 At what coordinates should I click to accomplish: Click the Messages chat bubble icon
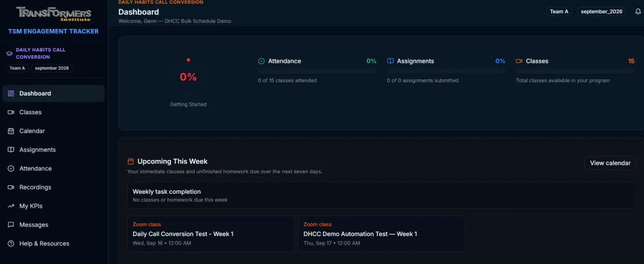(x=11, y=225)
